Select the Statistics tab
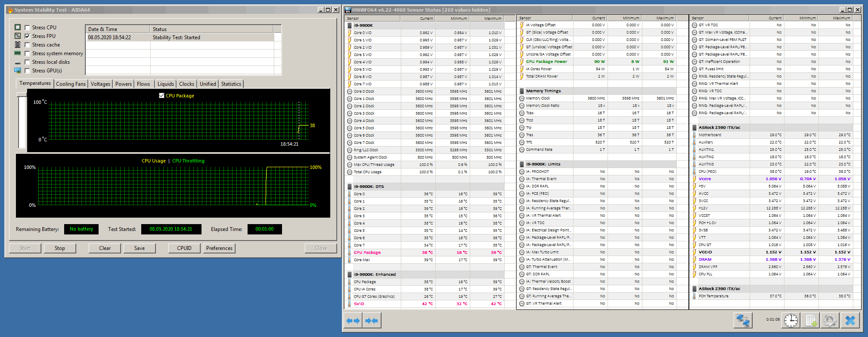 [x=231, y=84]
